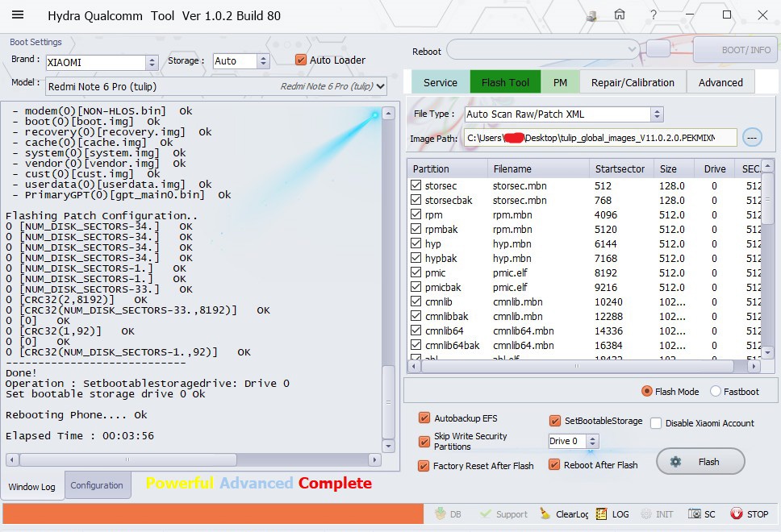Disable the Auto Loader checkbox
Viewport: 781px width, 532px height.
click(x=301, y=60)
